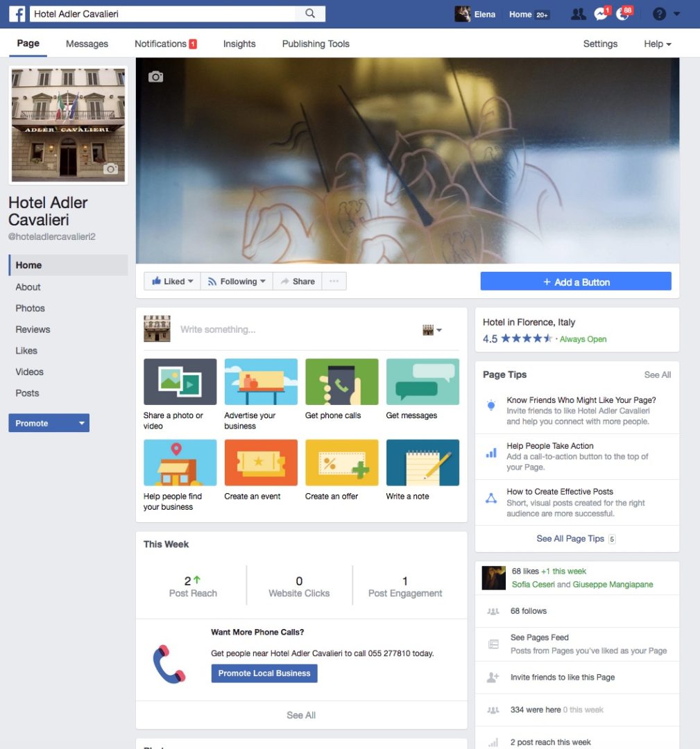This screenshot has height=749, width=700.
Task: Click the Share a photo or video tile
Action: pyautogui.click(x=180, y=382)
